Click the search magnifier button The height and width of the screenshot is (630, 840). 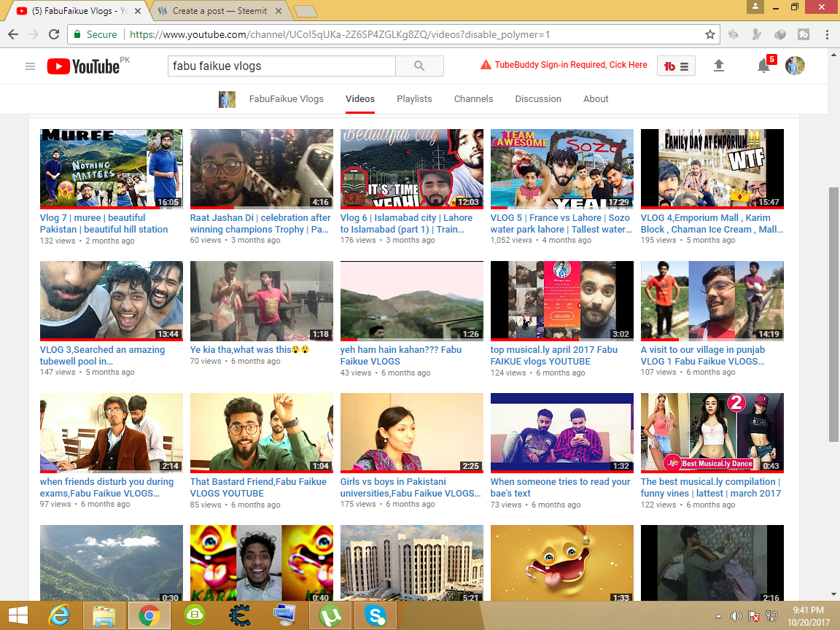[419, 66]
